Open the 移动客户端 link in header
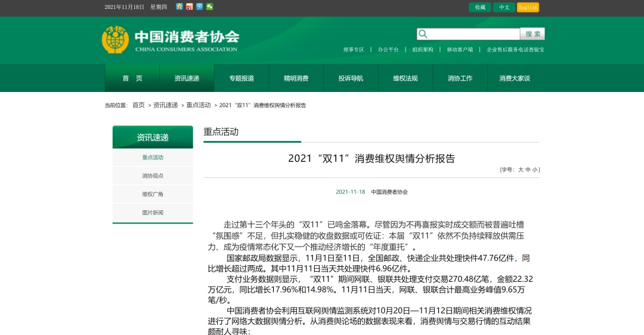The width and height of the screenshot is (644, 335). [x=460, y=50]
